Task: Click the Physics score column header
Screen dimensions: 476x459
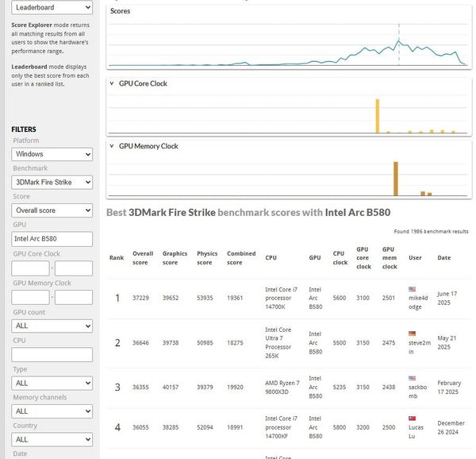Action: 207,257
